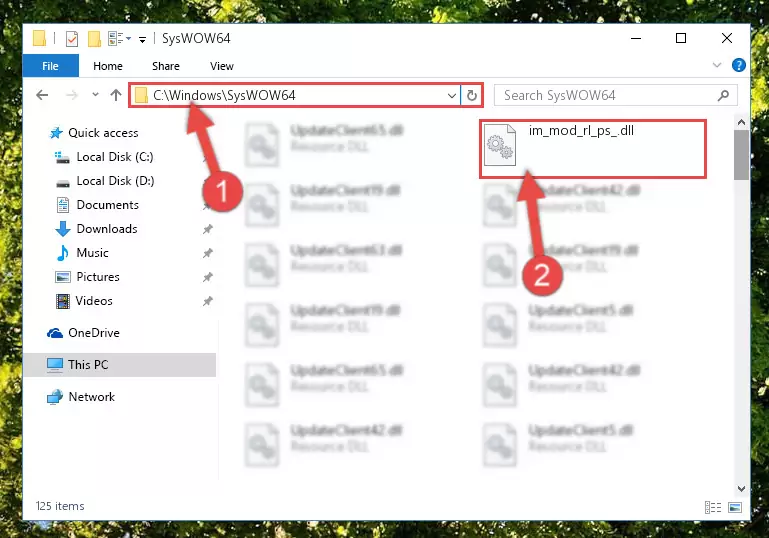769x538 pixels.
Task: Expand the address bar history dropdown
Action: coord(452,96)
